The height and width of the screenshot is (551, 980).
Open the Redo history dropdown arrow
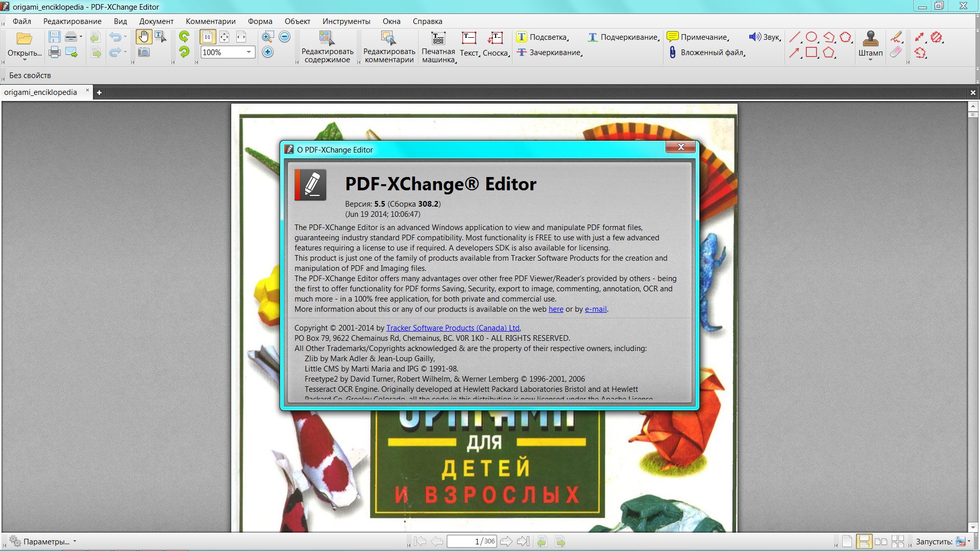point(125,52)
